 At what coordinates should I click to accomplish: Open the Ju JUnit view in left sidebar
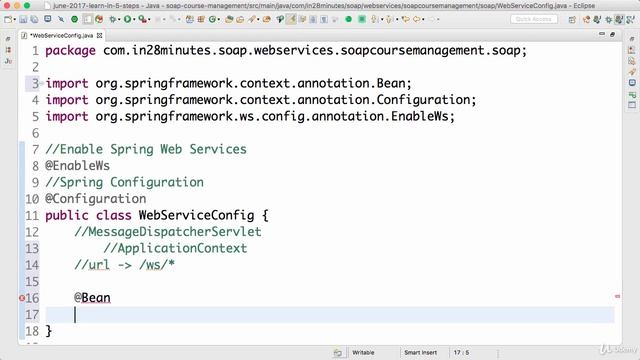click(8, 61)
